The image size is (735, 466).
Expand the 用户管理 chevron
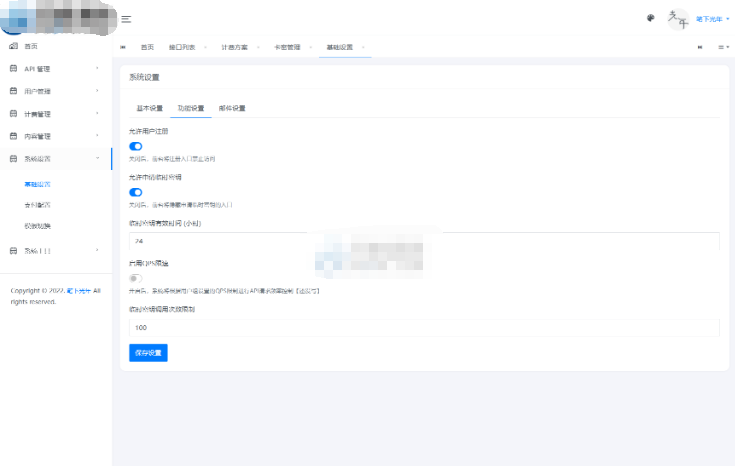coord(98,91)
